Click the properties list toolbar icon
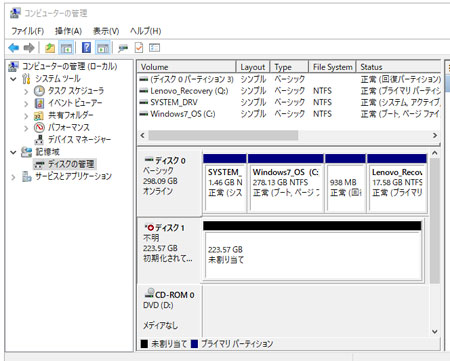The image size is (450, 361). click(154, 48)
